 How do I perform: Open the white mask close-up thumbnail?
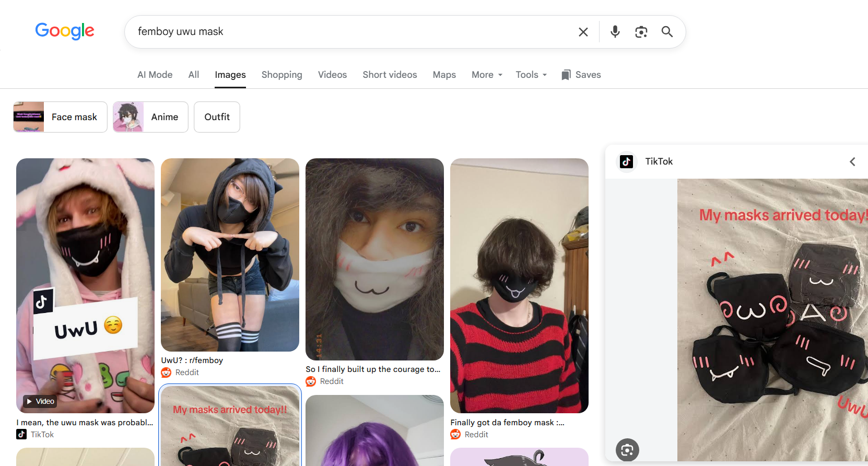point(374,260)
